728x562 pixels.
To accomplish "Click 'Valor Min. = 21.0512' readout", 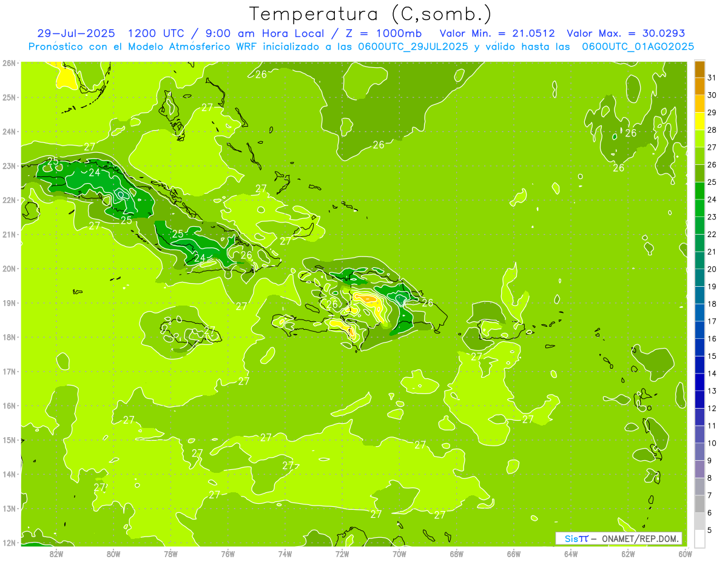I will click(497, 33).
